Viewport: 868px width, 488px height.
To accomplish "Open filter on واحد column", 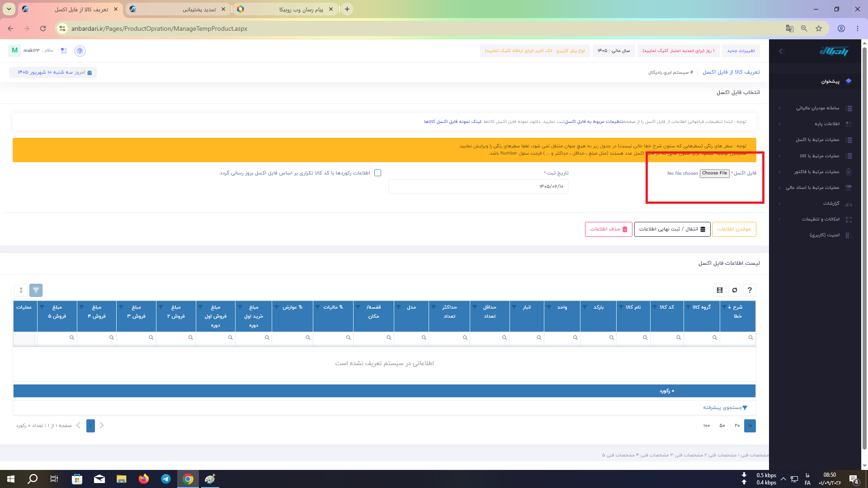I will 548,307.
